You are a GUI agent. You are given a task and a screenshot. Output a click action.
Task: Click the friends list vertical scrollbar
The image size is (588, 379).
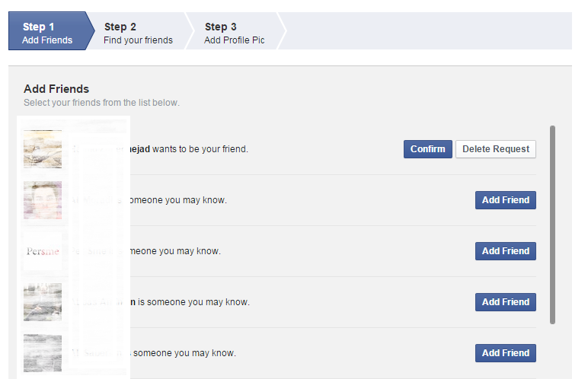552,225
